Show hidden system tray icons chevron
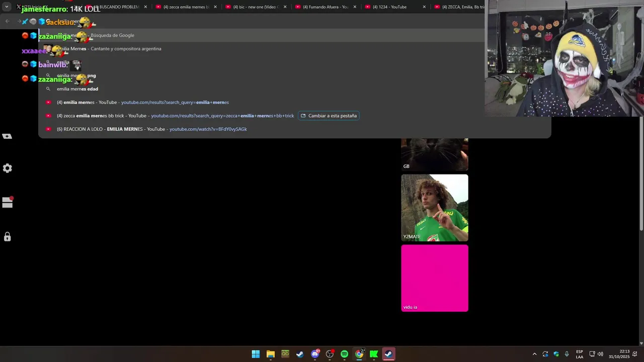Viewport: 644px width, 362px height. [x=534, y=354]
